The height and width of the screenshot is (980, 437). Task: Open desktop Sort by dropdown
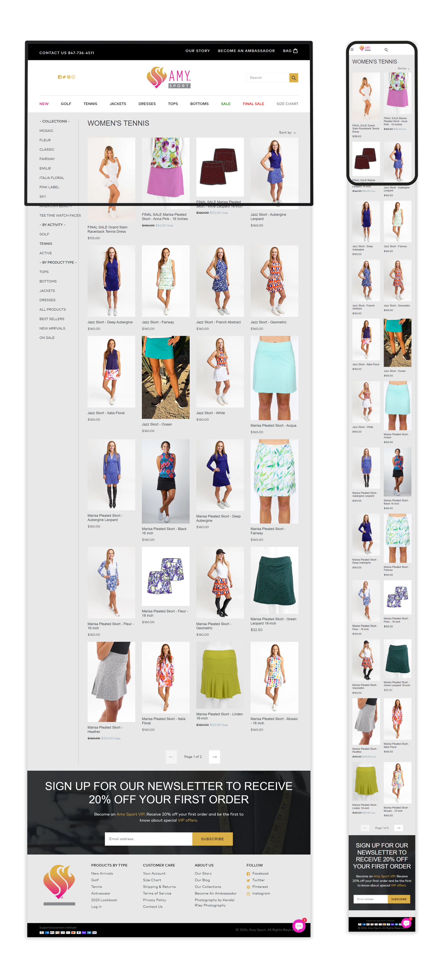click(287, 132)
